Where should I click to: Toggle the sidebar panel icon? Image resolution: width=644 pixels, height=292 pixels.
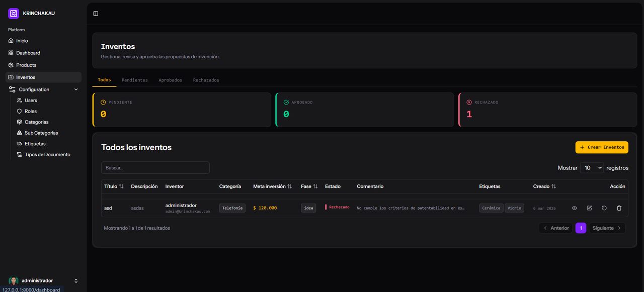tap(96, 14)
